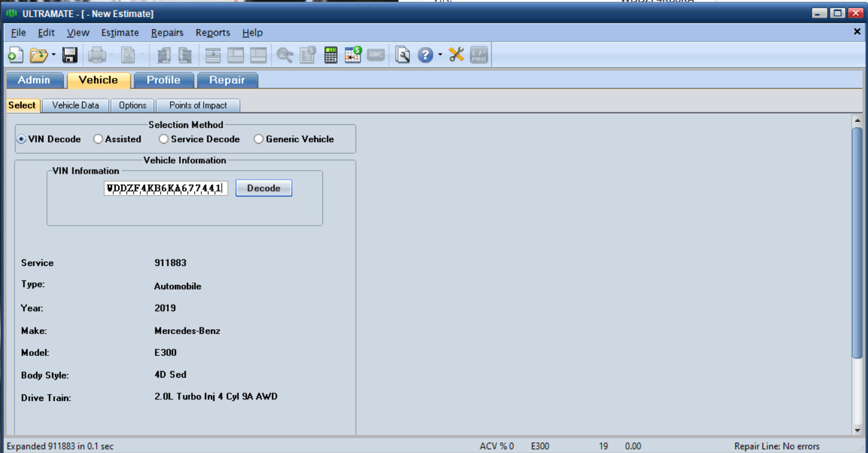Screen dimensions: 868x453
Task: Click the price list dollar icon
Action: tap(308, 55)
